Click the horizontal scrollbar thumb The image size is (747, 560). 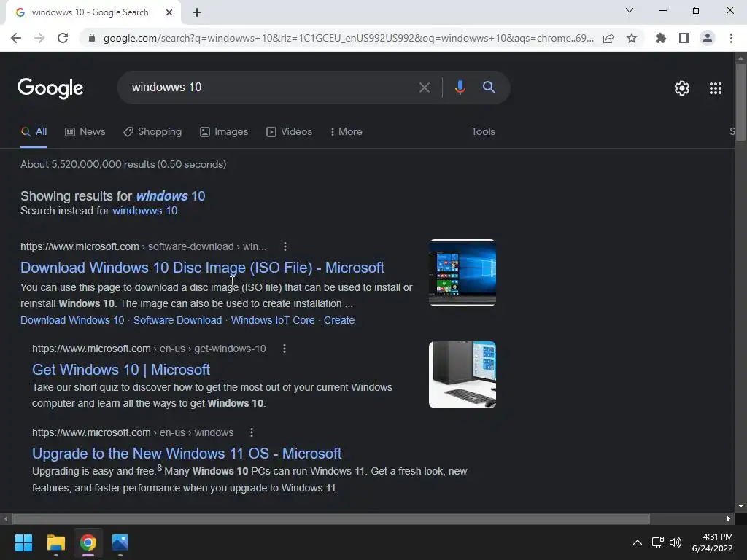click(x=330, y=519)
